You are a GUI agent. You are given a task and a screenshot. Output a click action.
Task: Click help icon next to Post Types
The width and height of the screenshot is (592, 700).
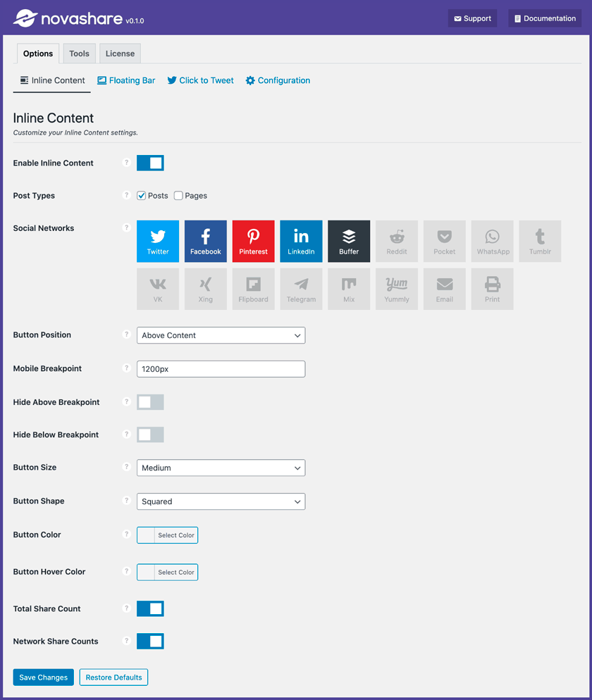point(126,195)
